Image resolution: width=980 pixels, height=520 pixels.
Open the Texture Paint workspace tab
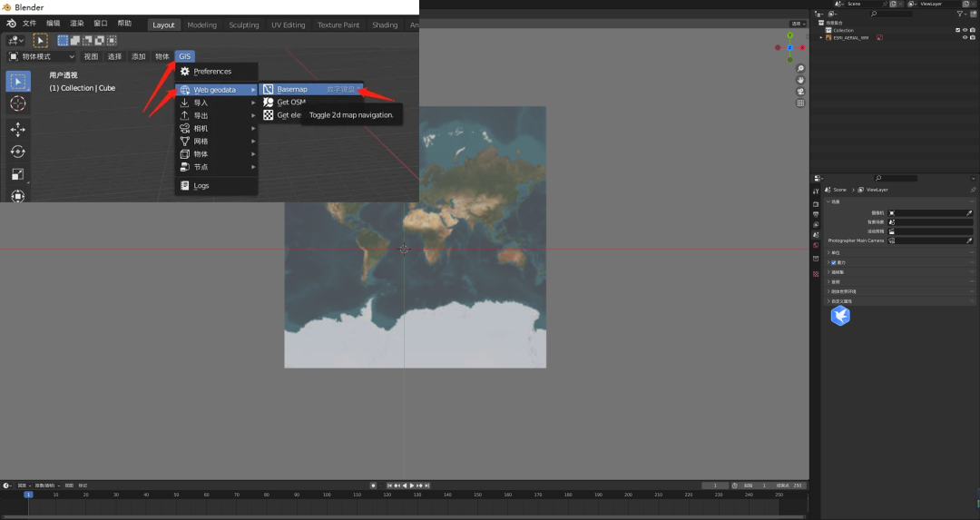pos(338,25)
